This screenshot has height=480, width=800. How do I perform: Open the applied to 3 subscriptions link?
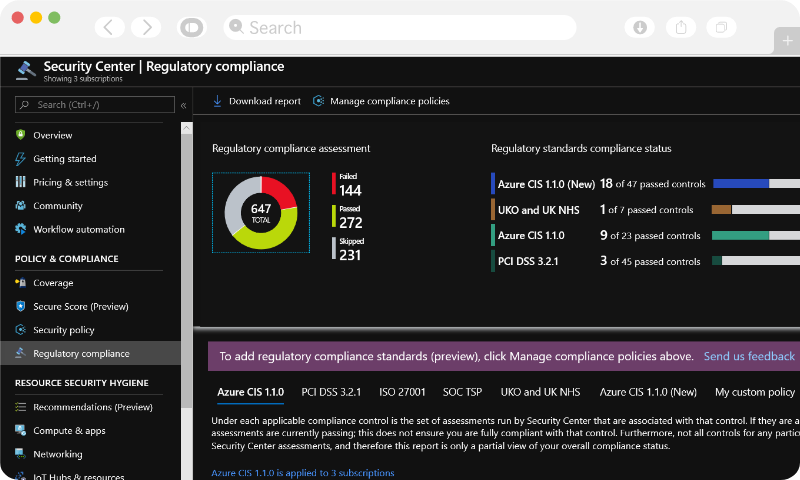[302, 473]
